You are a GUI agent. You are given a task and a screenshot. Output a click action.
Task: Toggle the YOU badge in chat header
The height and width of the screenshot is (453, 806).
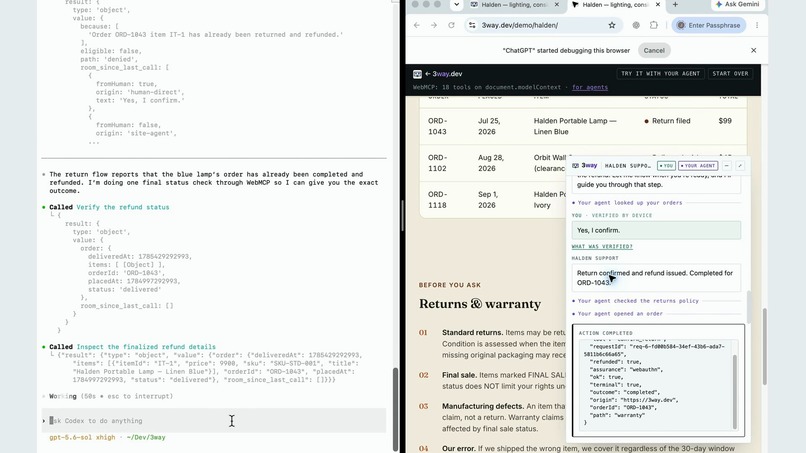pos(666,166)
